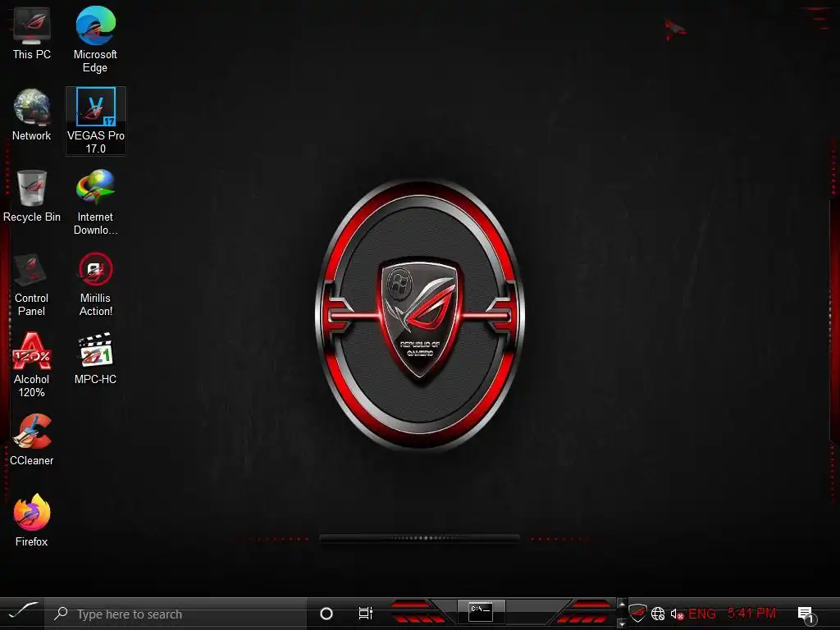Click taskbar toolbar scroll up arrow
Screen dimensions: 840x630
click(x=622, y=605)
